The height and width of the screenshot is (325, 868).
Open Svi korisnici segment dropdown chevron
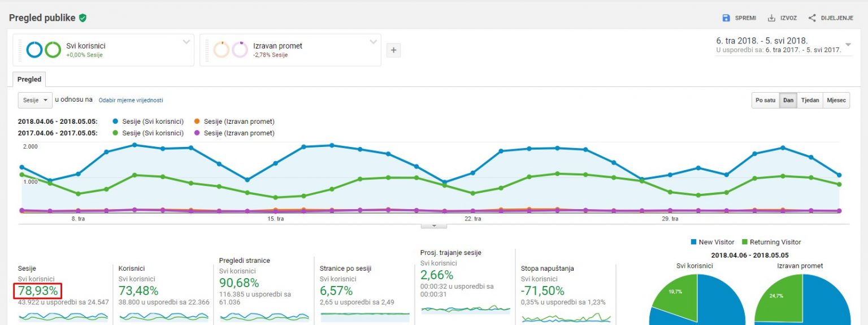click(186, 42)
